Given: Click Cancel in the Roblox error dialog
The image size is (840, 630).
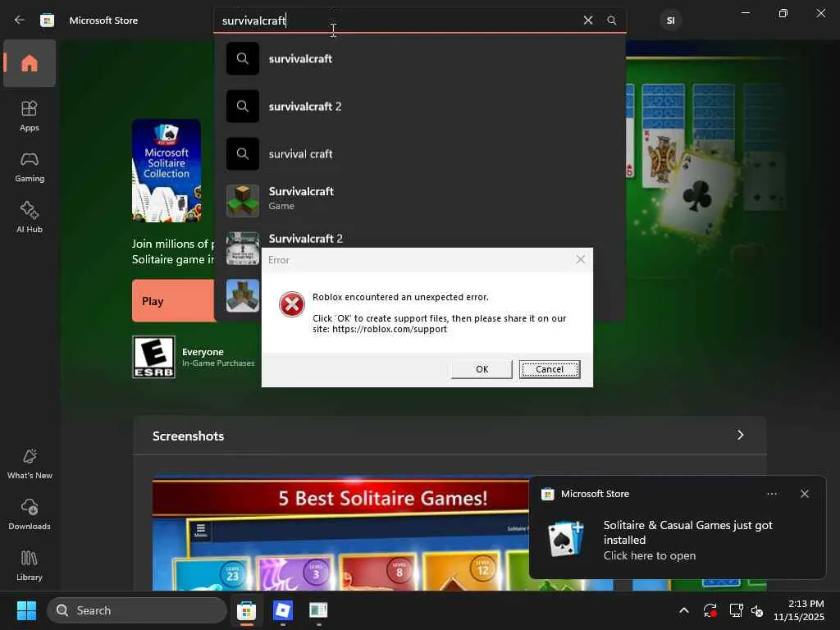Looking at the screenshot, I should point(550,369).
